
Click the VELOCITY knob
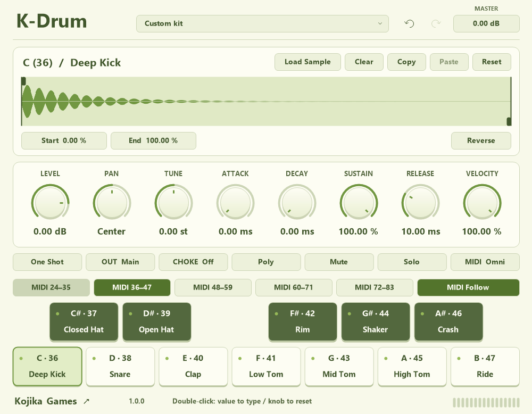482,203
